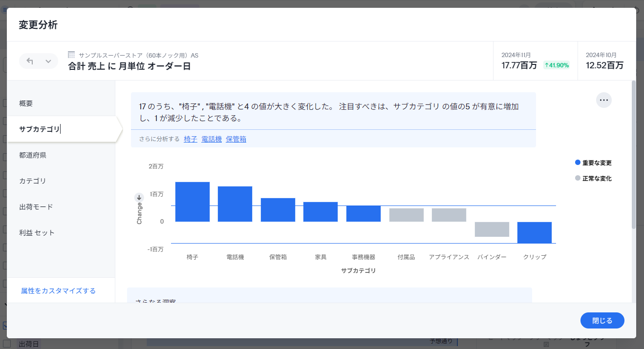The width and height of the screenshot is (644, 349).
Task: Analyze further by clicking 椅子 link
Action: coord(191,139)
